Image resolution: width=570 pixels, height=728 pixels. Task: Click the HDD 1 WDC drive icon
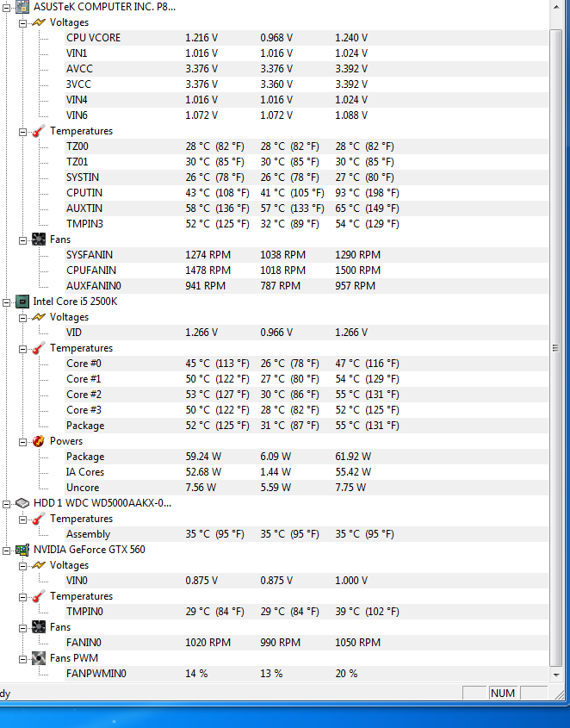pyautogui.click(x=22, y=503)
